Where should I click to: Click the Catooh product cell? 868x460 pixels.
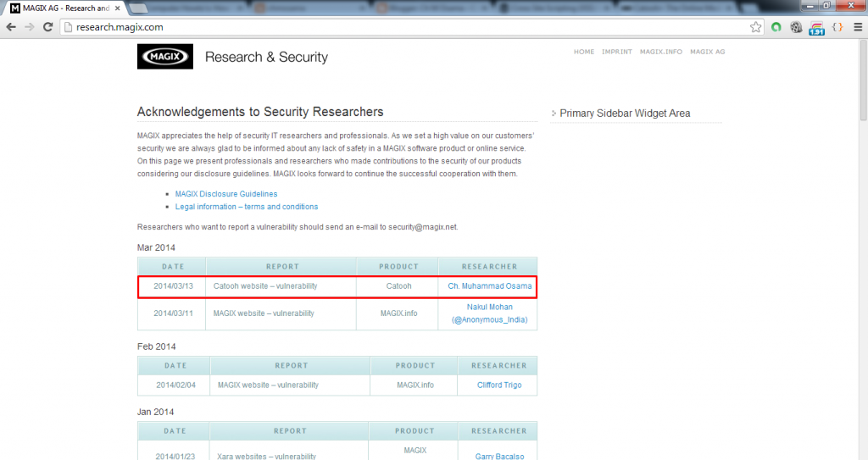(x=398, y=286)
